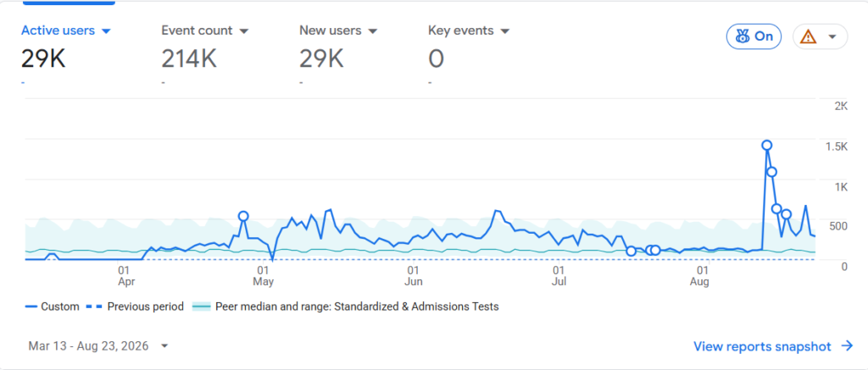Select the New users 29K value
Image resolution: width=868 pixels, height=370 pixels.
(x=321, y=58)
